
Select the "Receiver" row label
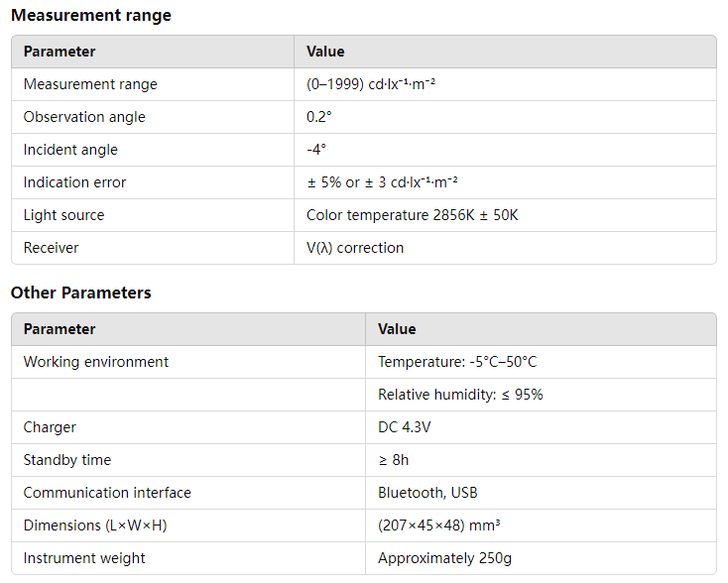tap(52, 248)
